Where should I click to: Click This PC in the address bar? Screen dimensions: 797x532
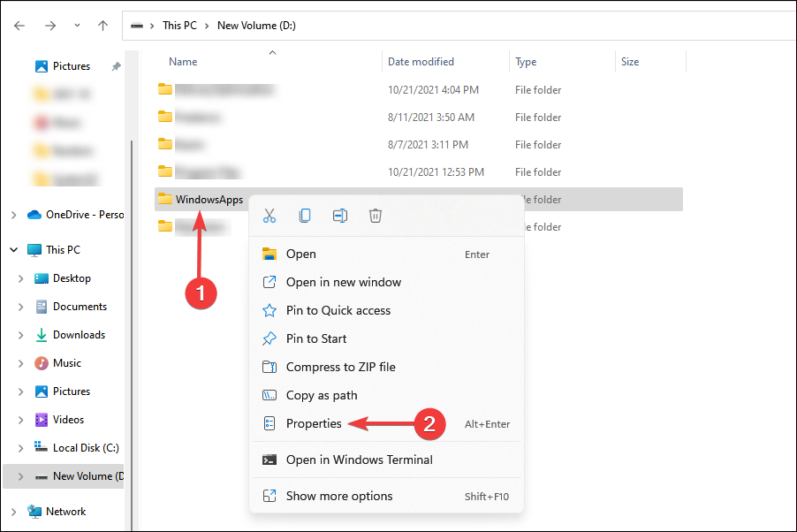179,26
